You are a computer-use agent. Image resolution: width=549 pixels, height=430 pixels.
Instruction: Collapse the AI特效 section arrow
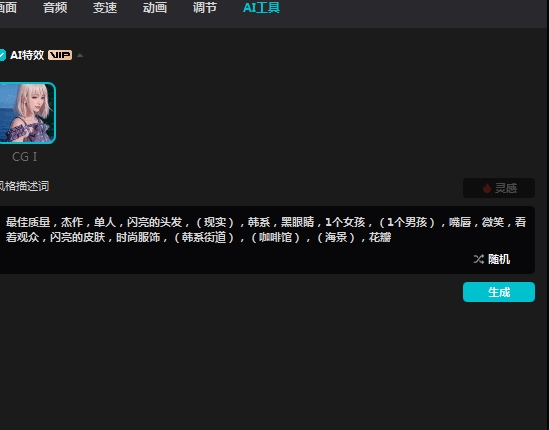pyautogui.click(x=80, y=55)
